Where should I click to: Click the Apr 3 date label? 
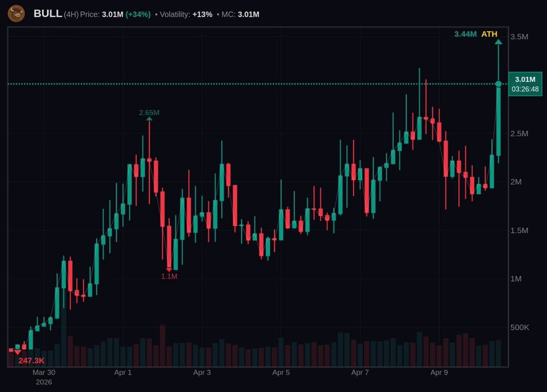[202, 372]
